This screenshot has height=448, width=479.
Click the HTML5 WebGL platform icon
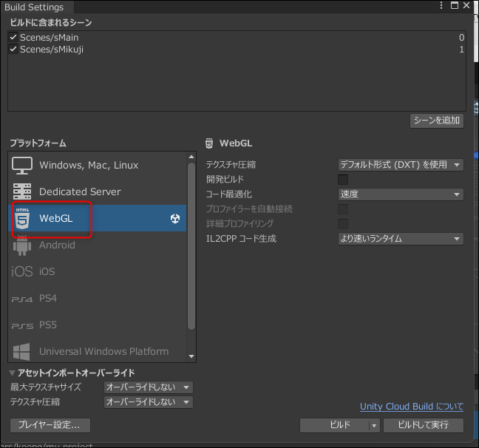22,219
